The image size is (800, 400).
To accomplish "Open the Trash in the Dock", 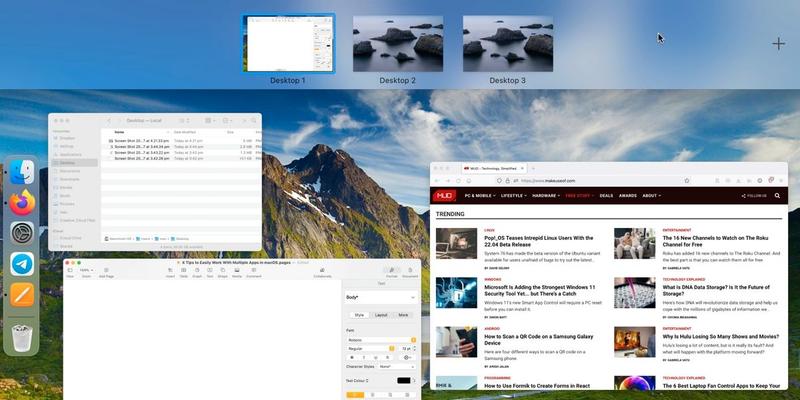I will pos(22,336).
